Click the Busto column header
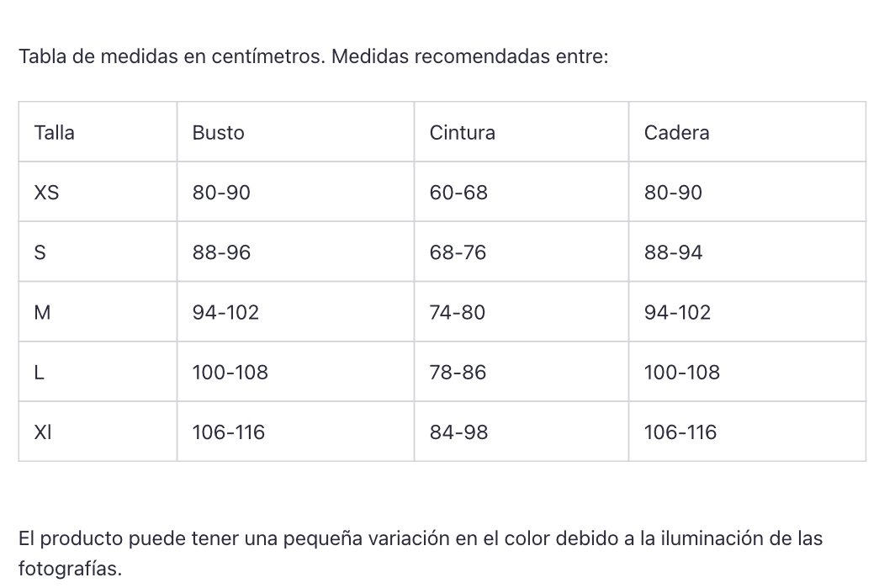This screenshot has height=588, width=879. click(x=218, y=133)
